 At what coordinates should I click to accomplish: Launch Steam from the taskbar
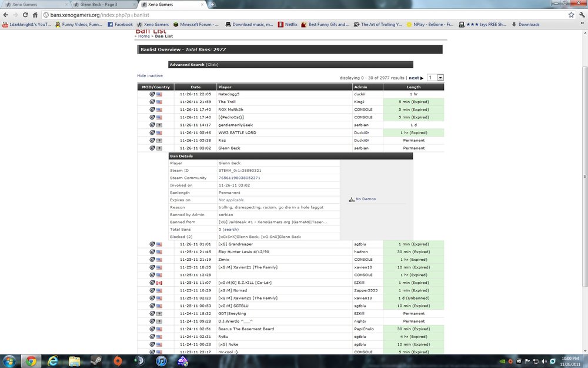click(96, 362)
